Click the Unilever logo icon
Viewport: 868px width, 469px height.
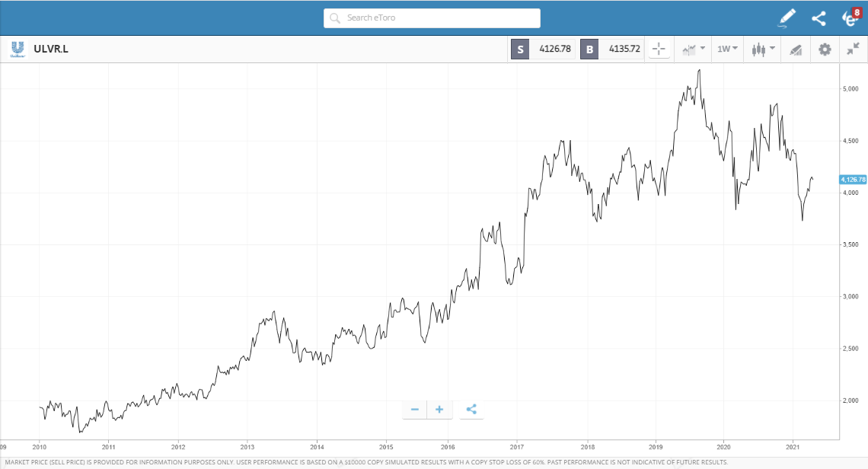coord(18,49)
